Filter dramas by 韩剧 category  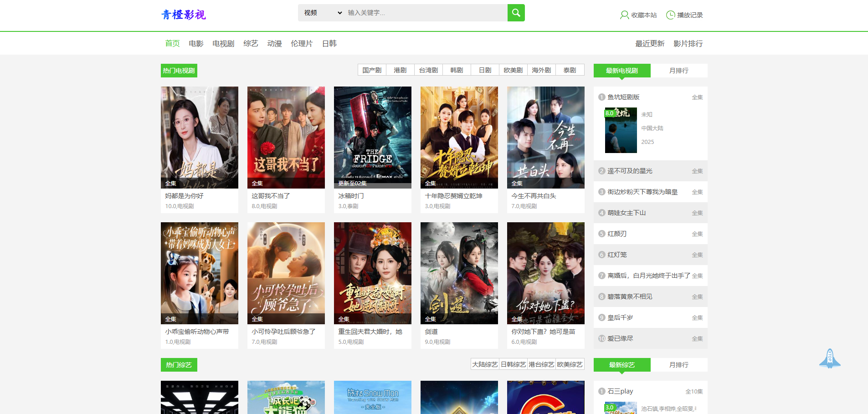(x=457, y=70)
